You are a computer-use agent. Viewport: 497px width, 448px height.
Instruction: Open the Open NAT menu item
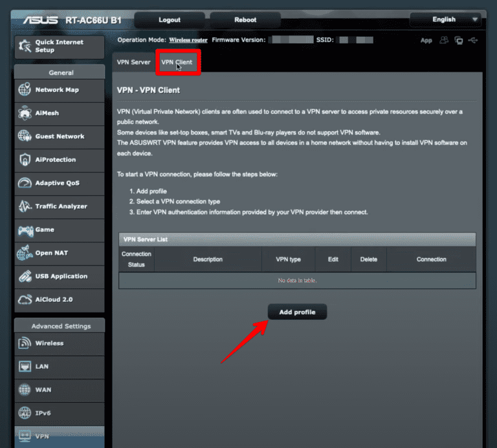(60, 253)
